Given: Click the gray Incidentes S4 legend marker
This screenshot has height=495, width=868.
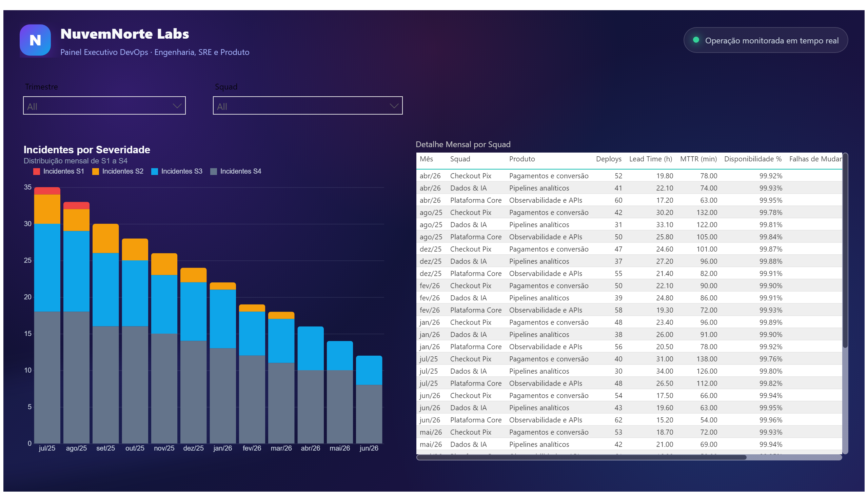Looking at the screenshot, I should click(x=214, y=171).
